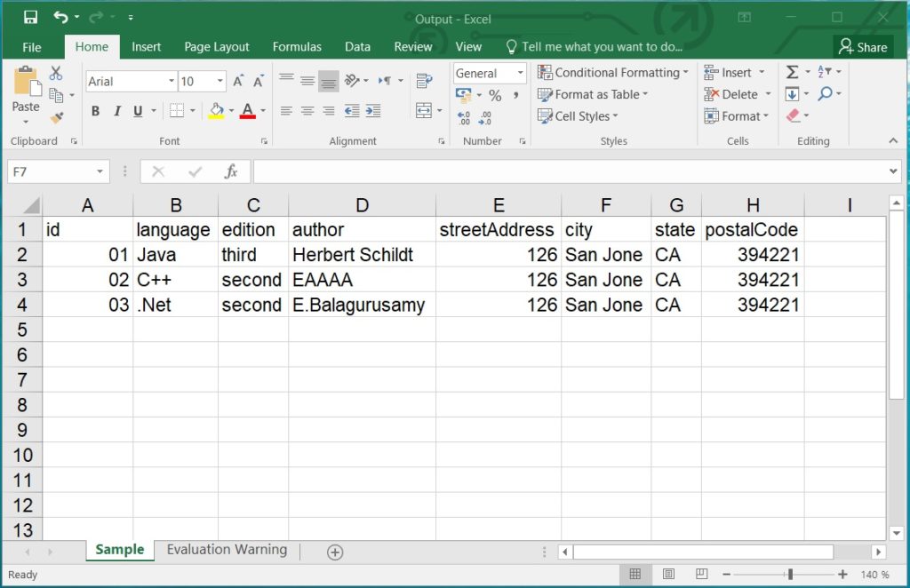Click inside the formula bar
The width and height of the screenshot is (910, 588).
[x=533, y=171]
